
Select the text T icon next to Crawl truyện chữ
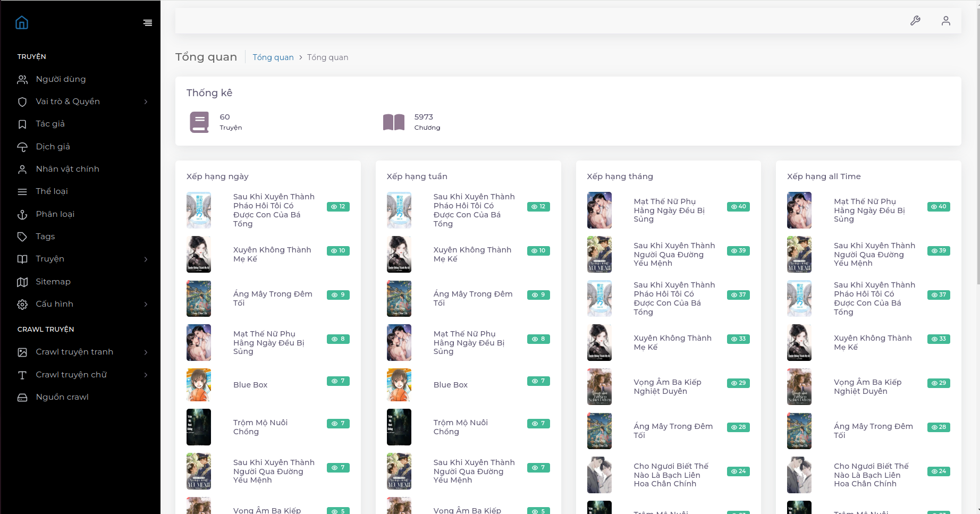coord(22,375)
